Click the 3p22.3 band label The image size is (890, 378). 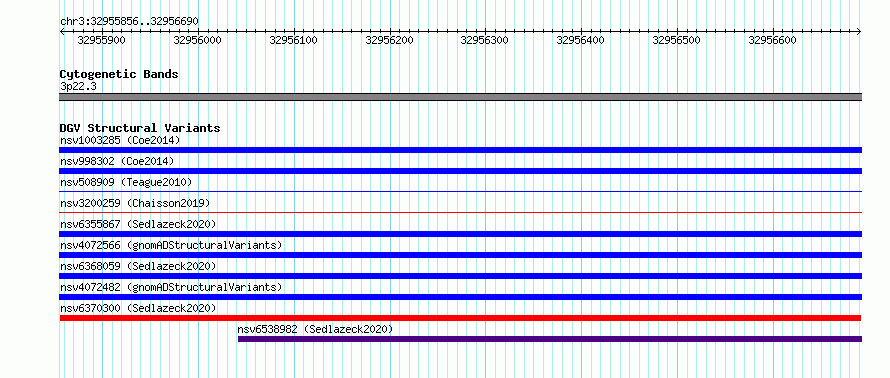tap(79, 86)
